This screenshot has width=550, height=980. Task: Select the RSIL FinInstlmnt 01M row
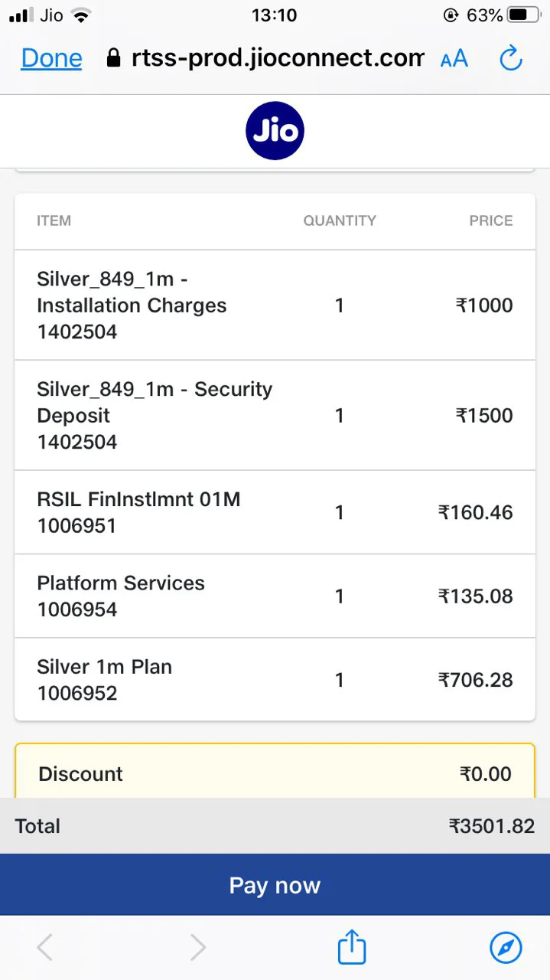coord(275,512)
